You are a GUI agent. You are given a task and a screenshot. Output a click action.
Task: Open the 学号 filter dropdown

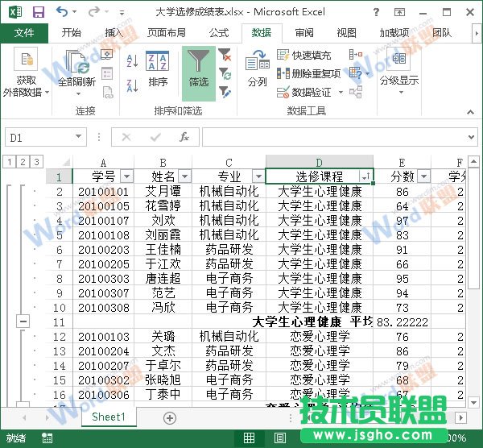coord(126,176)
